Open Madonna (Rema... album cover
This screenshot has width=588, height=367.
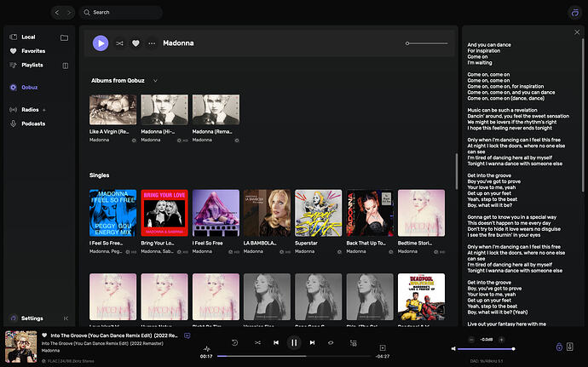click(216, 110)
